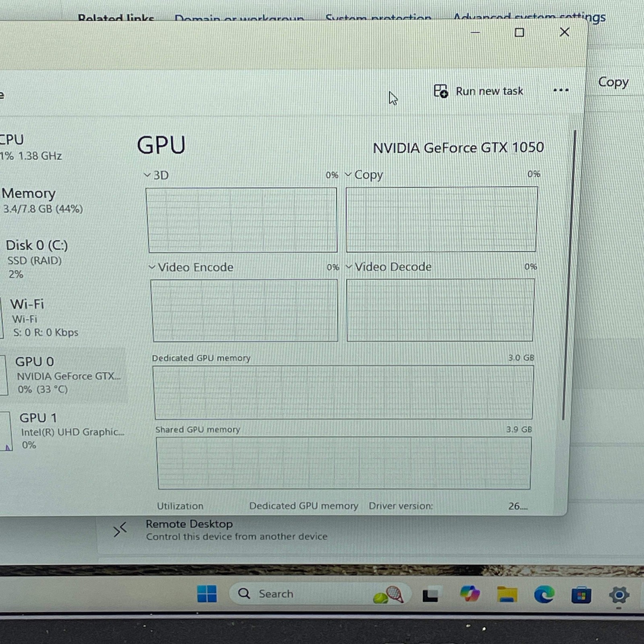The image size is (644, 644).
Task: Open Microsoft Edge from the taskbar
Action: pos(544,594)
